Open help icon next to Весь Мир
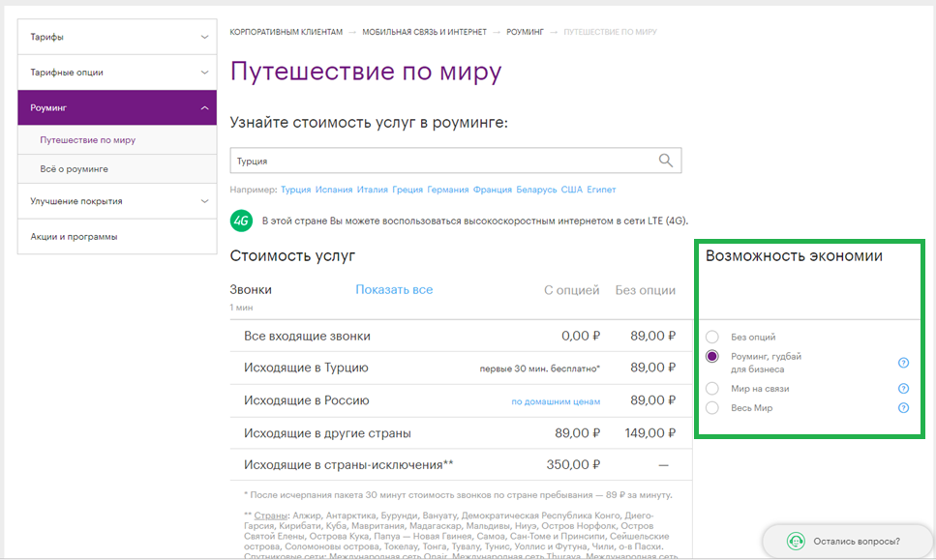The height and width of the screenshot is (560, 936). [903, 408]
